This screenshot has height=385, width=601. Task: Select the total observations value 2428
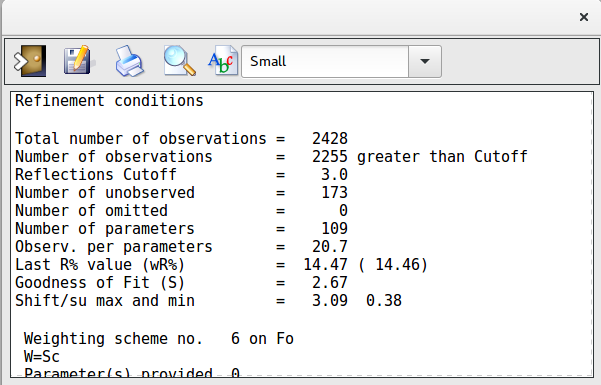coord(330,138)
